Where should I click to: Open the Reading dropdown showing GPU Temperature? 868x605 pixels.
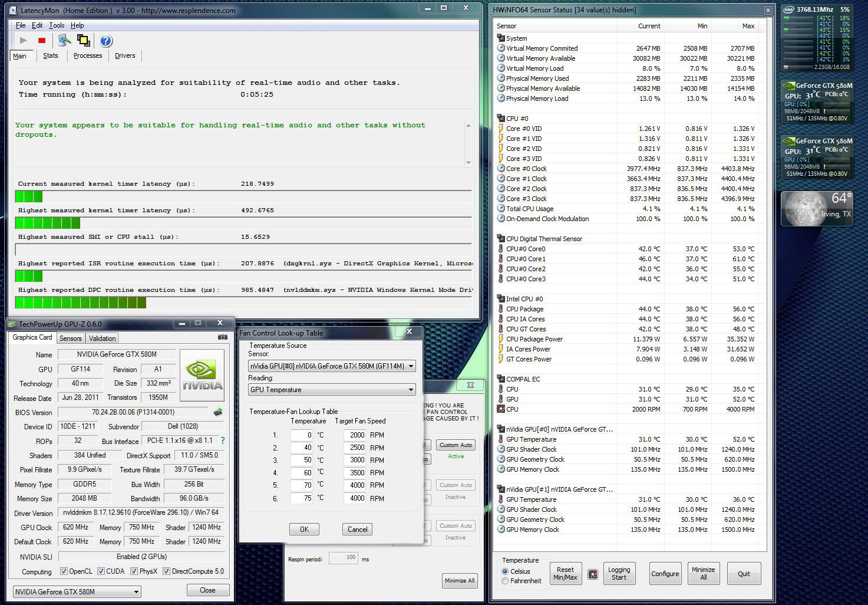click(332, 390)
